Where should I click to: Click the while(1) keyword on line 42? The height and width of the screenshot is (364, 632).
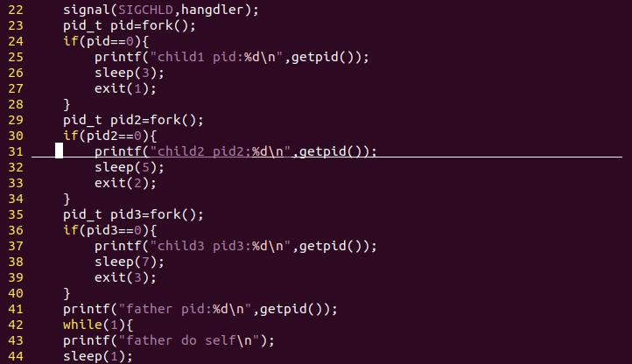pyautogui.click(x=94, y=325)
